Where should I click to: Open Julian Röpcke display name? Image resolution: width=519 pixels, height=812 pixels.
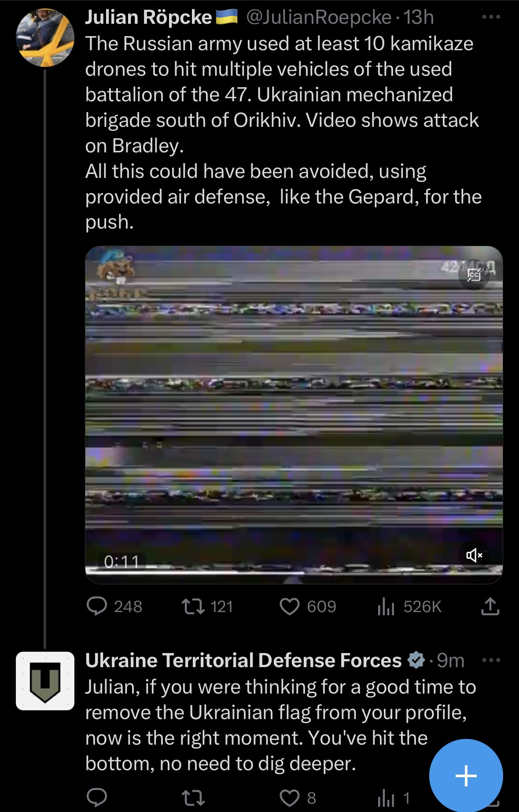point(148,18)
